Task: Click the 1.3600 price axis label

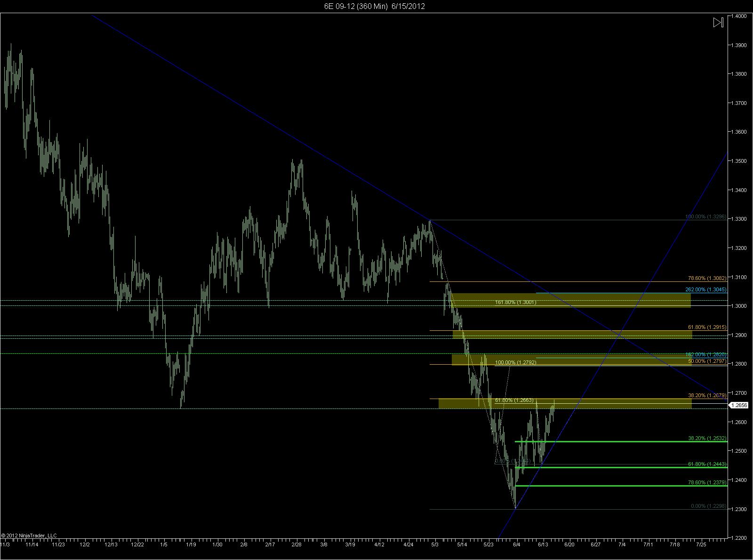Action: point(739,132)
